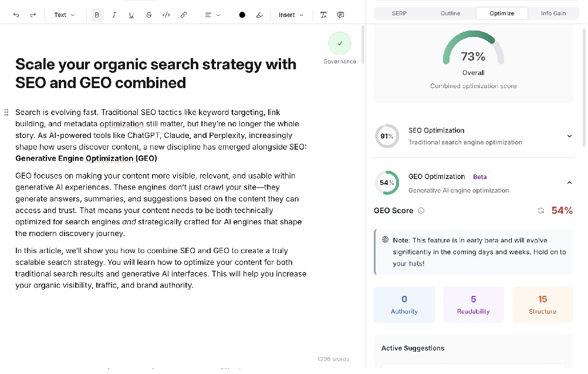Screen dimensions: 588x374
Task: Pick the black text color swatch
Action: (x=242, y=15)
